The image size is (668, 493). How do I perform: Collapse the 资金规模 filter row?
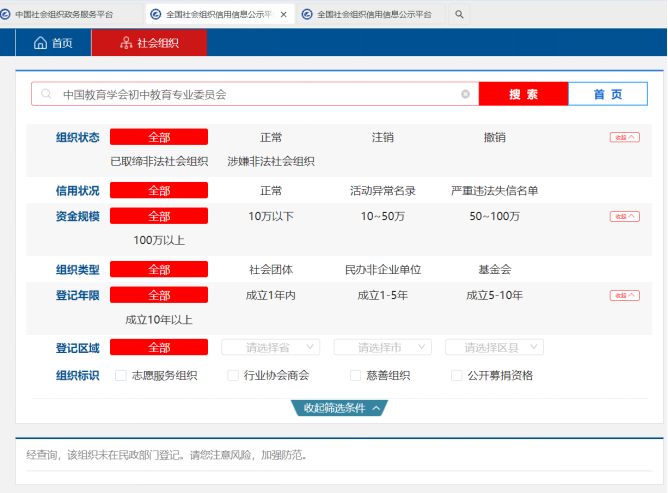pos(624,216)
